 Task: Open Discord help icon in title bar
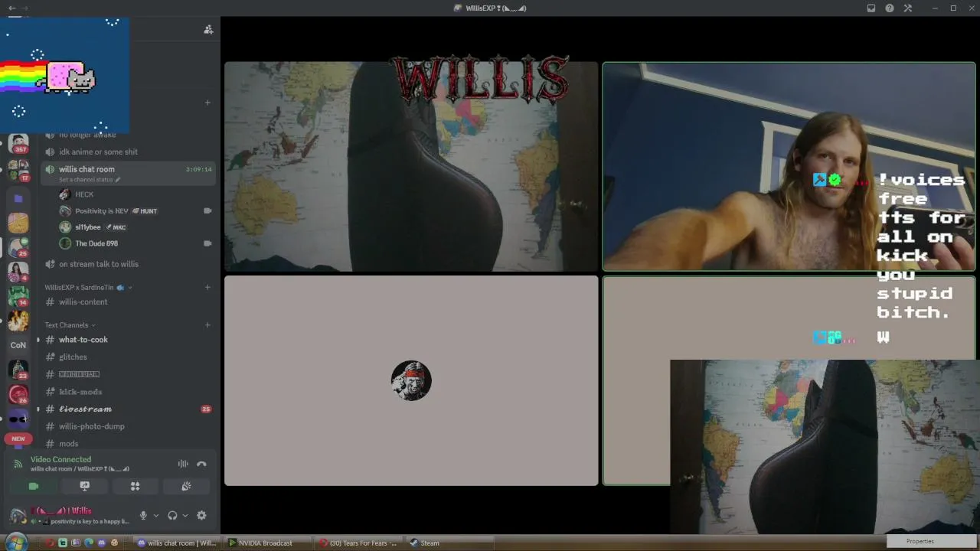pyautogui.click(x=890, y=8)
